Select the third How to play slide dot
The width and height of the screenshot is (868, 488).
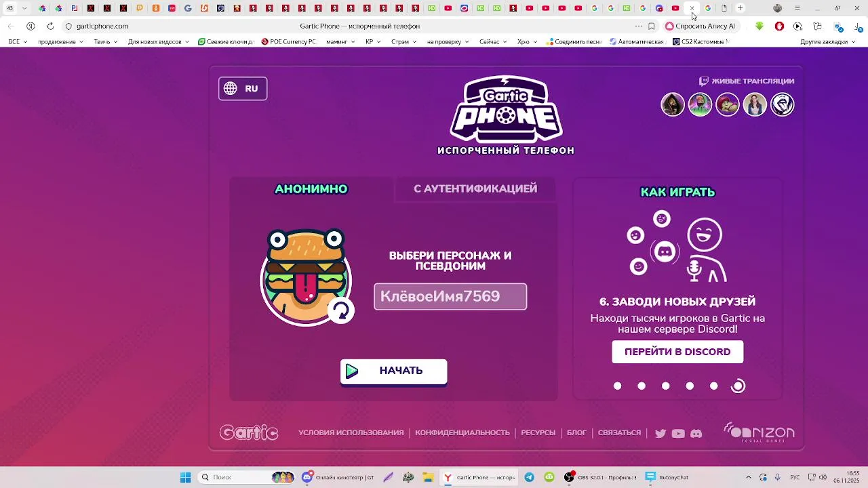click(x=665, y=386)
